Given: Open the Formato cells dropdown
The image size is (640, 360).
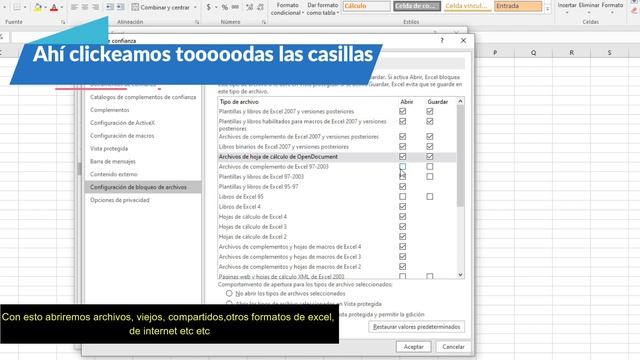Looking at the screenshot, I should [612, 8].
